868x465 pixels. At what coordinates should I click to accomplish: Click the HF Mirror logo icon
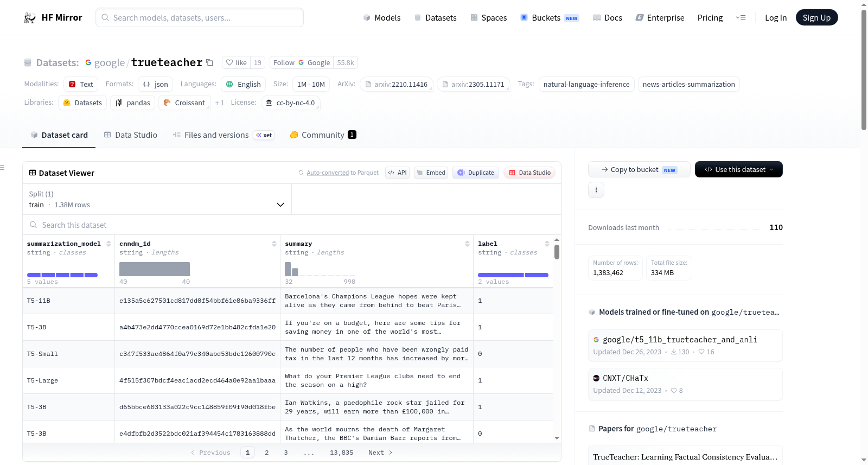point(30,18)
